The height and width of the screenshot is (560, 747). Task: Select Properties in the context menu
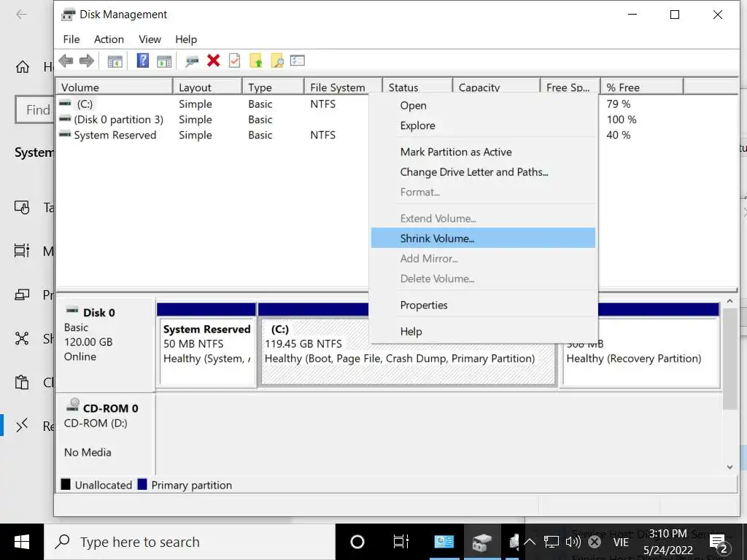pos(483,305)
